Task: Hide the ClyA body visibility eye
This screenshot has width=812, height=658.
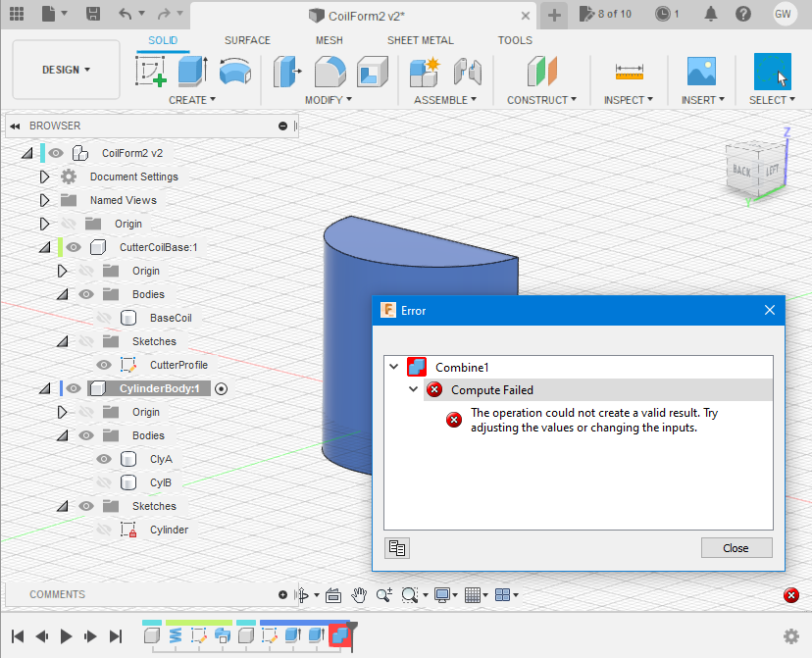Action: pos(104,459)
